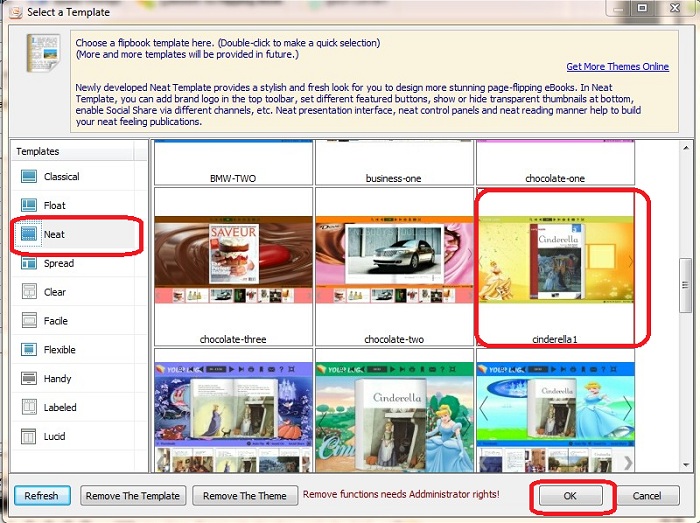Image resolution: width=700 pixels, height=523 pixels.
Task: Choose the chocolate-one theme
Action: coord(555,162)
